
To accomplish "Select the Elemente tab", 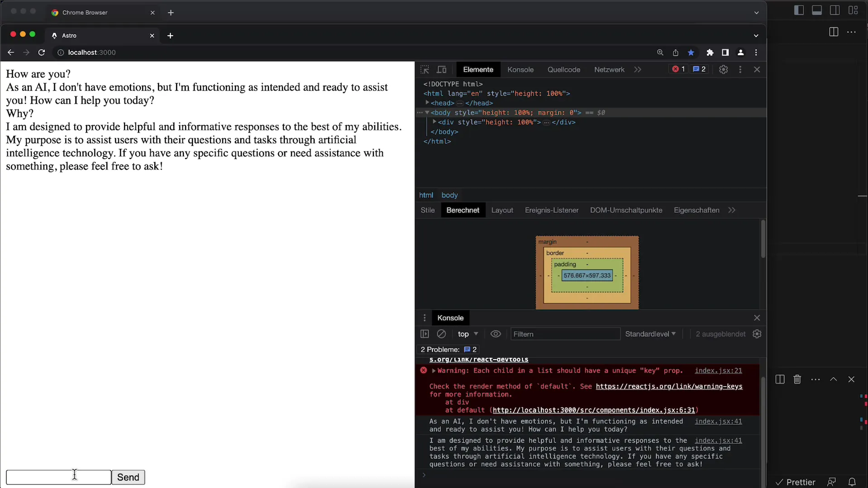I will tap(478, 70).
